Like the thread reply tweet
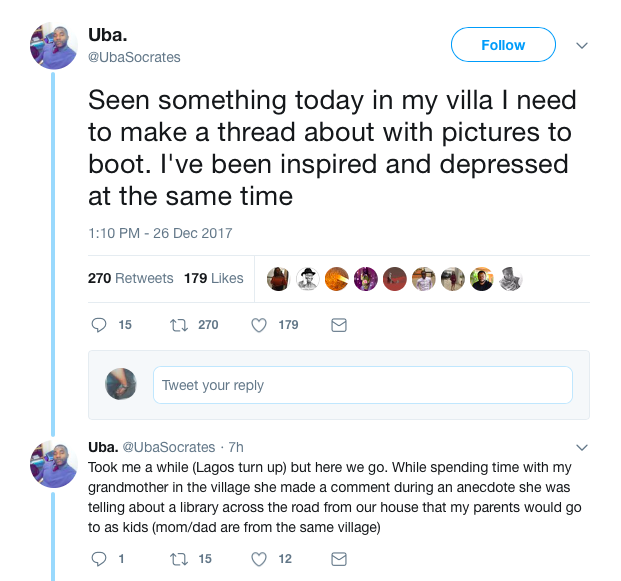Screen dimensions: 621x581 259,560
